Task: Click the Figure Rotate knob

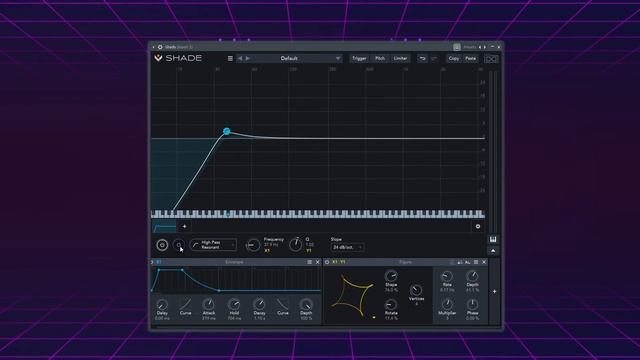Action: click(391, 304)
